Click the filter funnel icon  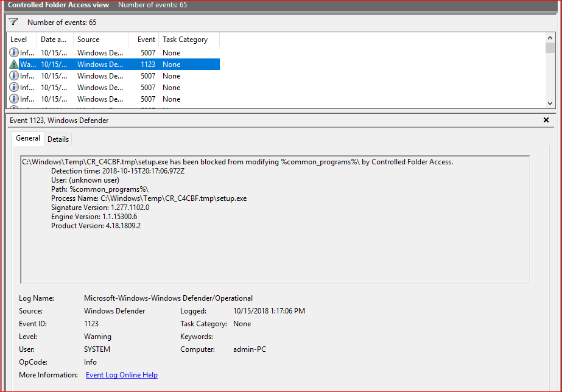(13, 22)
